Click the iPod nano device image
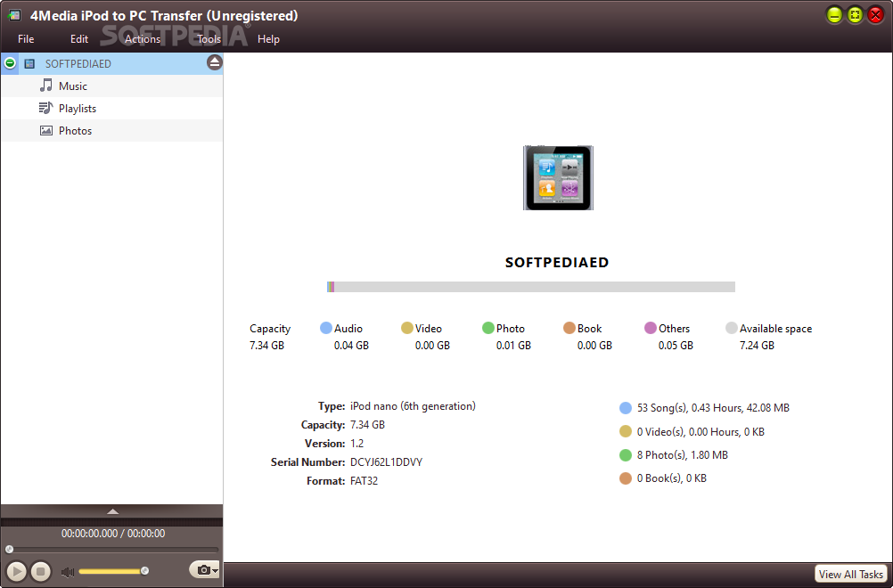 [x=558, y=178]
